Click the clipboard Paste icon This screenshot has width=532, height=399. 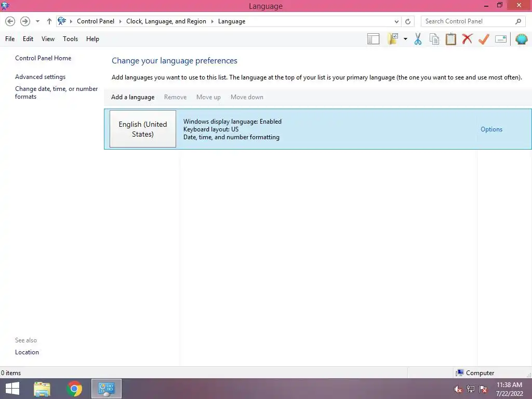450,39
